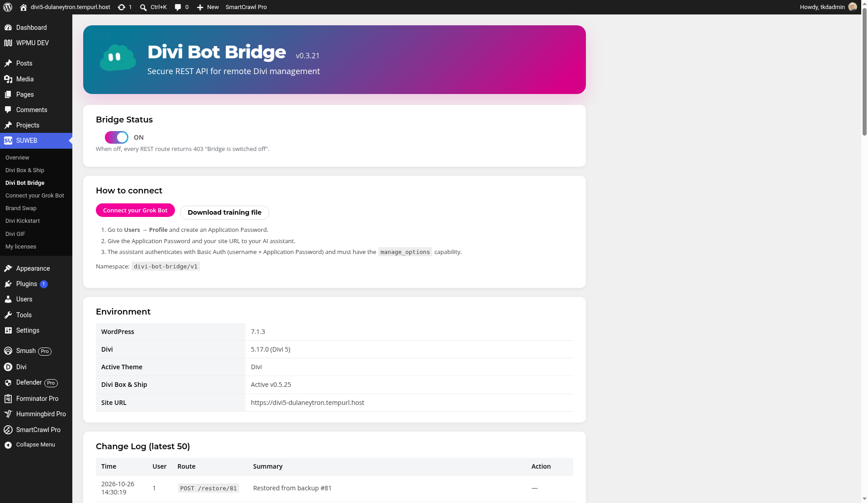Screen dimensions: 868x503
Task: Open SmartCrawl Pro in the admin bar
Action: [246, 7]
